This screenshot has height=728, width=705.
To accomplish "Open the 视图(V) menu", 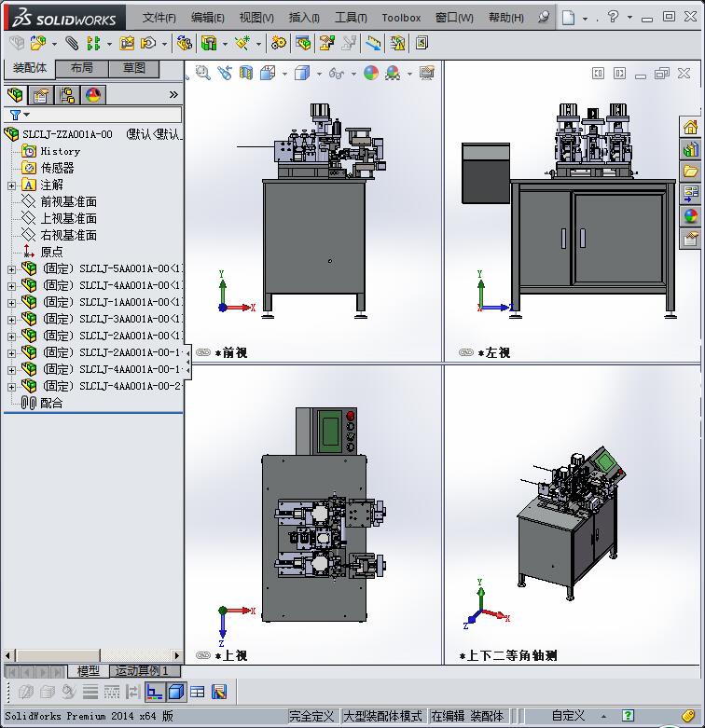I will [256, 18].
